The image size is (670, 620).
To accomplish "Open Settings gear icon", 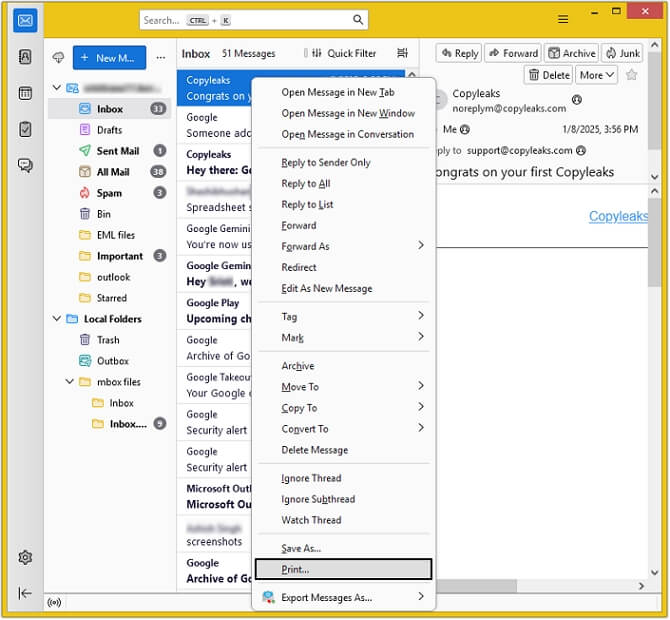I will tap(25, 557).
